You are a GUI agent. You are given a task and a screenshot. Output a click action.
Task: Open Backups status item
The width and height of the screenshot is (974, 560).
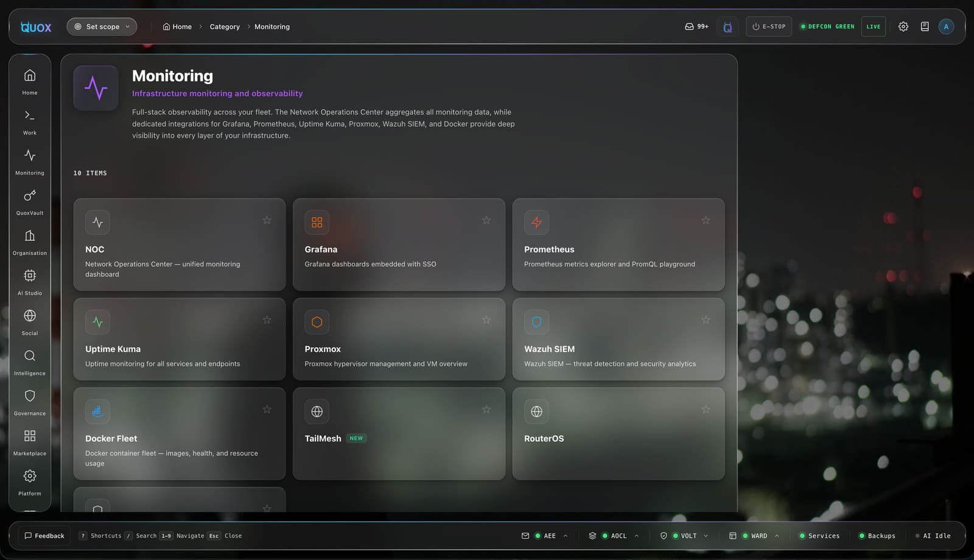pos(877,536)
